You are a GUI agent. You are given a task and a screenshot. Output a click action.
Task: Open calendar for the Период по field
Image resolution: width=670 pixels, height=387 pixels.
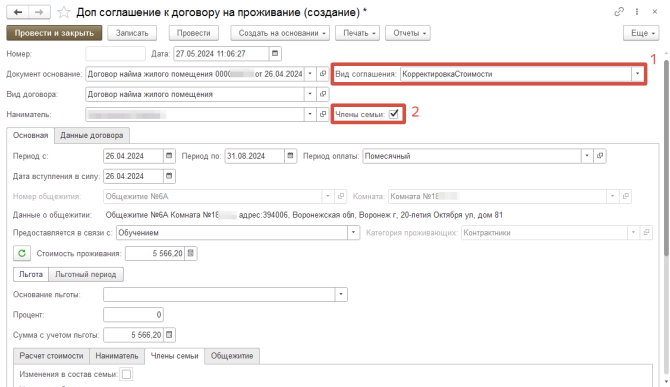point(291,156)
